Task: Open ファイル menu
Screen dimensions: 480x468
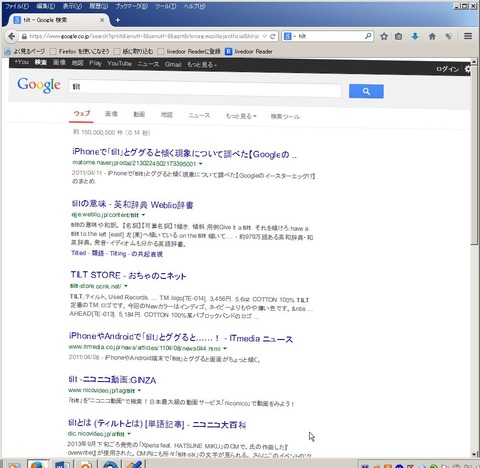Action: 17,6
